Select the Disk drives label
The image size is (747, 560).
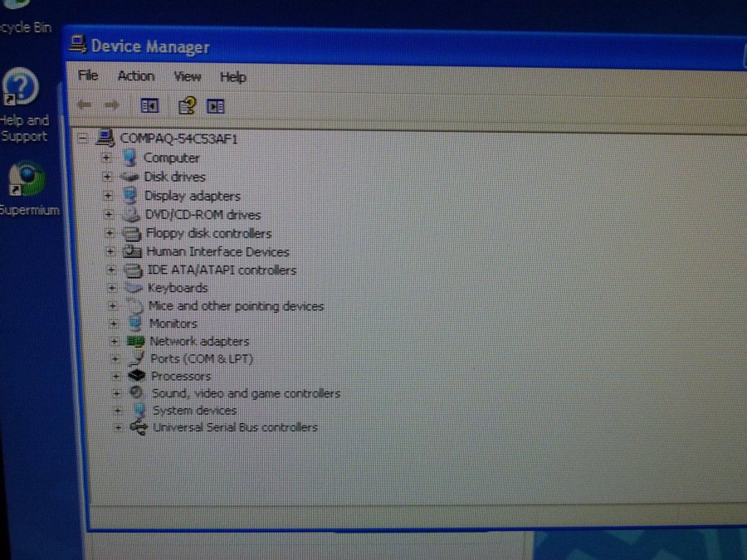click(175, 177)
